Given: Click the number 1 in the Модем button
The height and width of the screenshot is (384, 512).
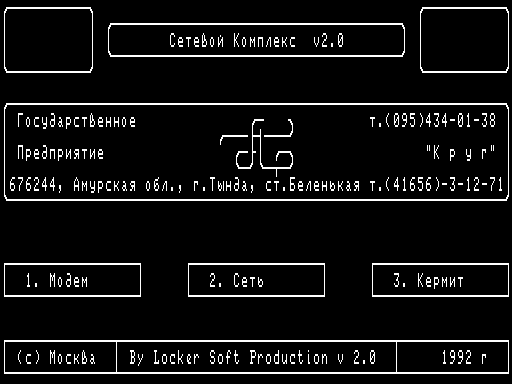Looking at the screenshot, I should (30, 280).
